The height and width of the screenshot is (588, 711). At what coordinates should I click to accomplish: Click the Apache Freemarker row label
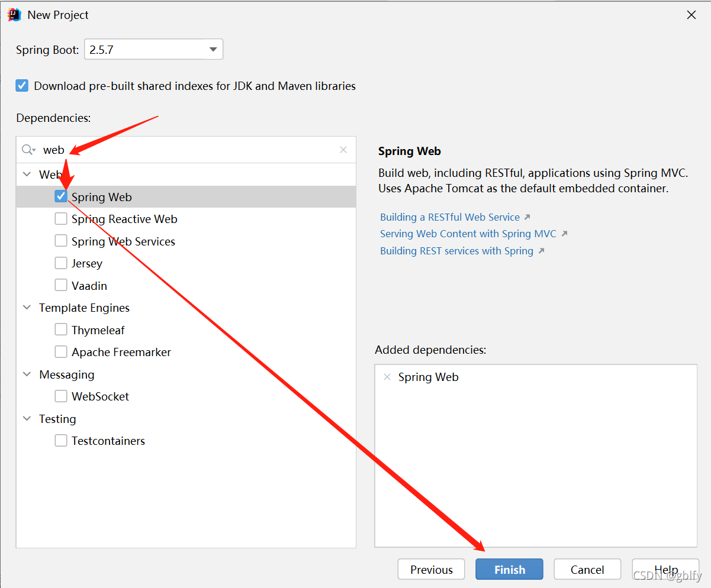(121, 352)
